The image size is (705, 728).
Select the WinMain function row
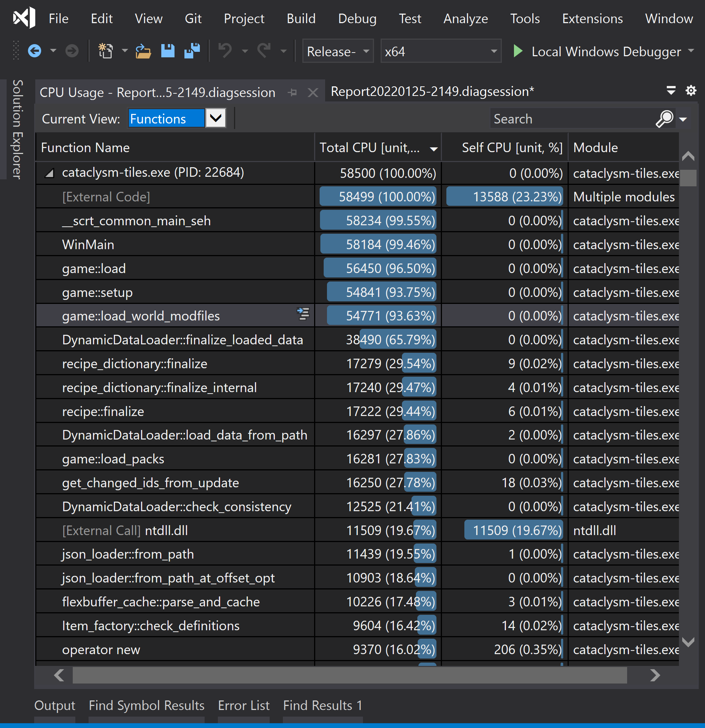(x=357, y=244)
